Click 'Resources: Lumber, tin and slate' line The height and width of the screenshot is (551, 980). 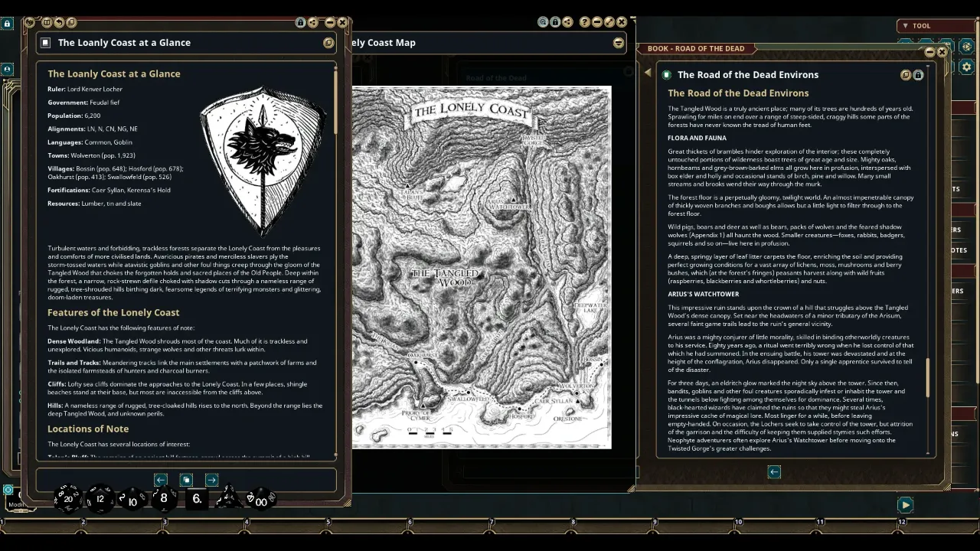94,204
